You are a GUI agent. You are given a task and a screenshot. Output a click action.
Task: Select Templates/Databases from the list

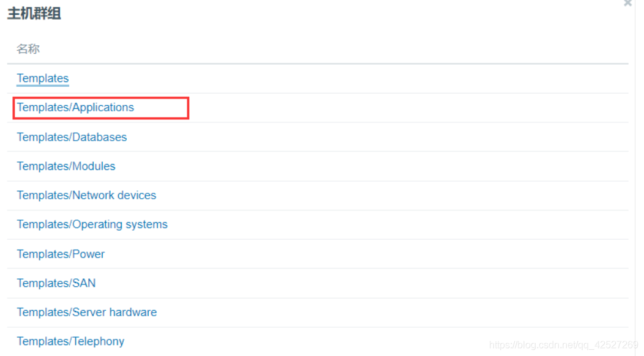[72, 137]
